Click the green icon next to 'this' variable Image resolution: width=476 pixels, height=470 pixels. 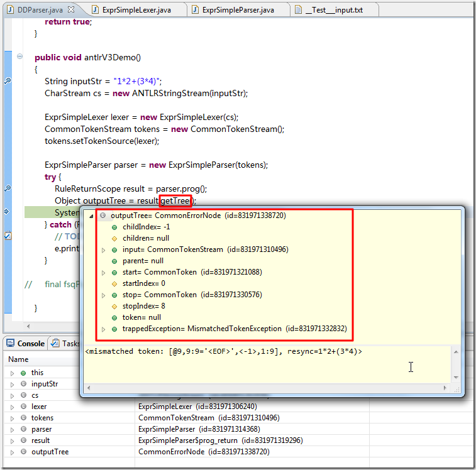[23, 373]
